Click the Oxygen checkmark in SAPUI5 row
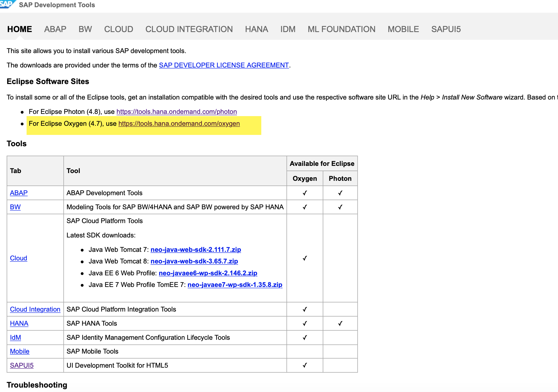558x392 pixels. [305, 365]
